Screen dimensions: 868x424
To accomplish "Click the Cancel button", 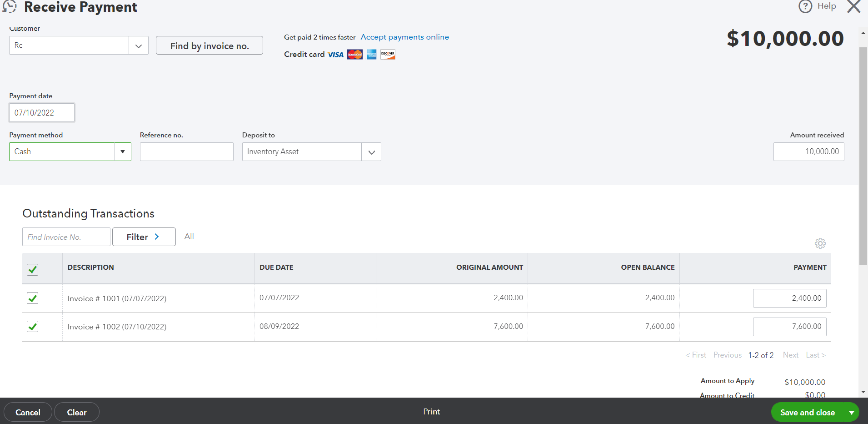I will [28, 412].
